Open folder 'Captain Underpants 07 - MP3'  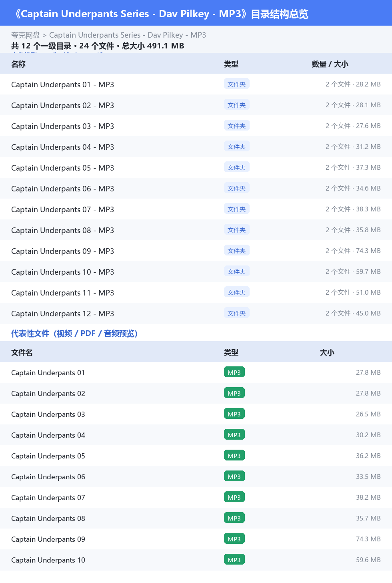(63, 209)
